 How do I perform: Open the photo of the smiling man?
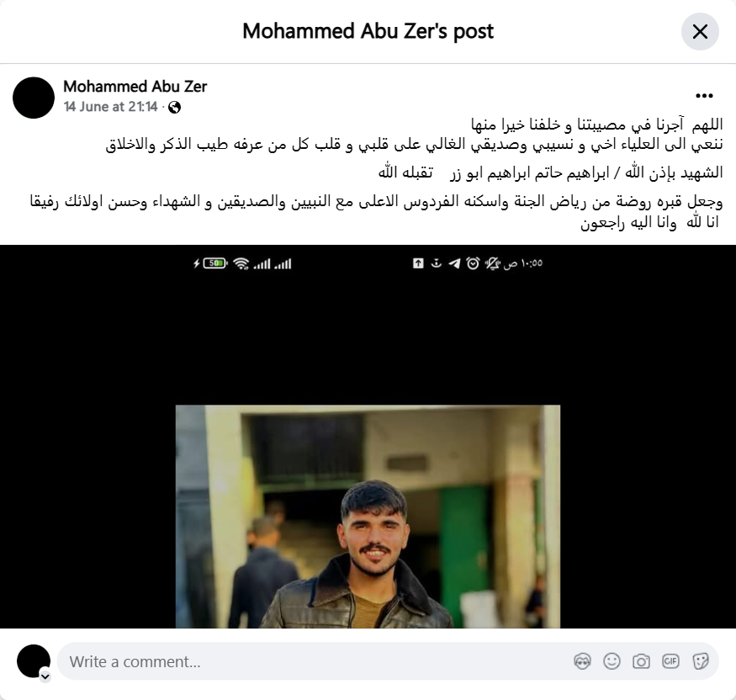[x=368, y=436]
